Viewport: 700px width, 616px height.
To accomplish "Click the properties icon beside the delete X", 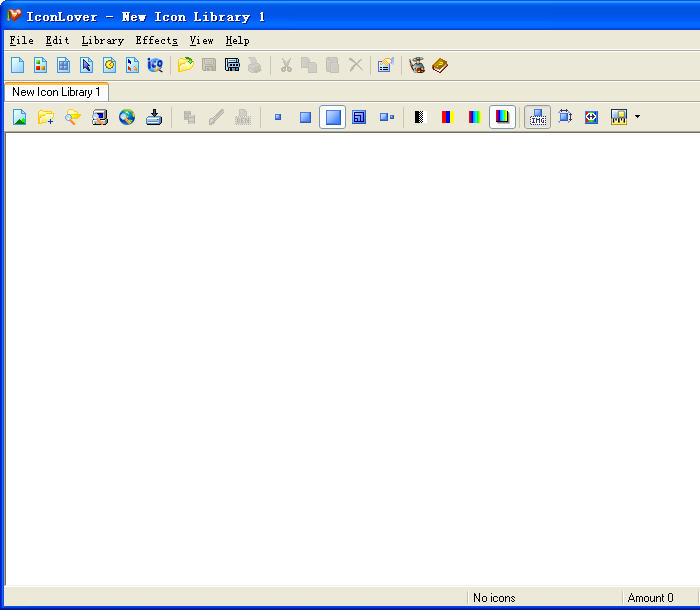I will pos(385,65).
